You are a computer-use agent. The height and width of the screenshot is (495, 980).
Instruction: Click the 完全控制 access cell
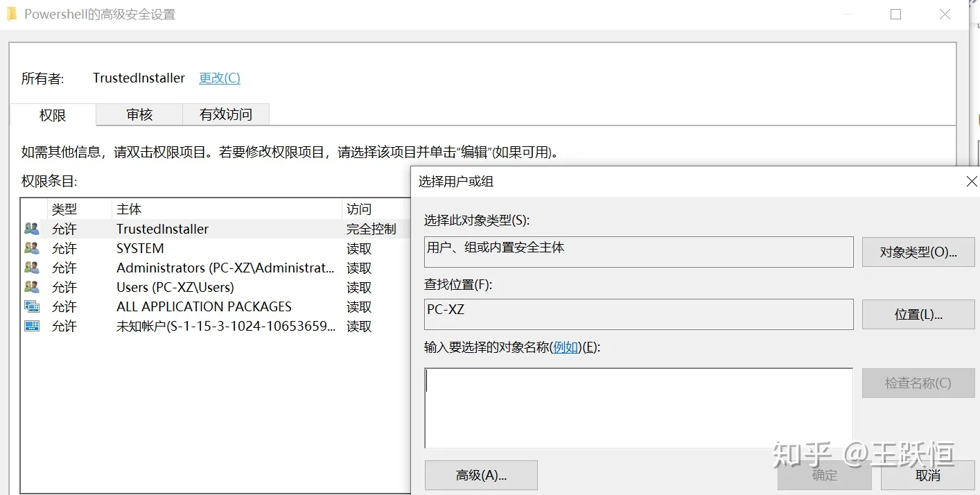tap(371, 229)
